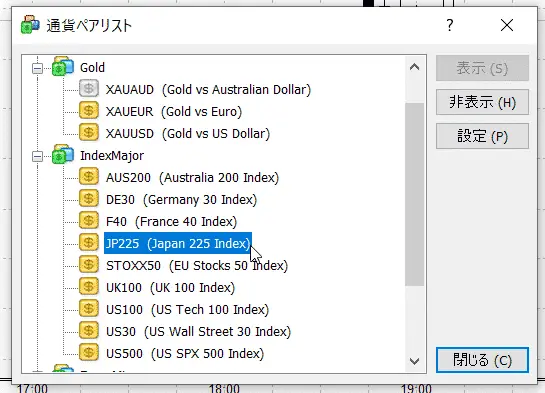Click the question mark help button
This screenshot has height=393, width=545.
tap(450, 25)
